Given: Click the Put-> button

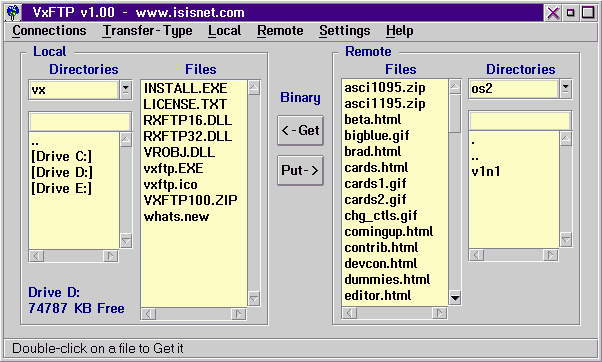Looking at the screenshot, I should click(300, 170).
